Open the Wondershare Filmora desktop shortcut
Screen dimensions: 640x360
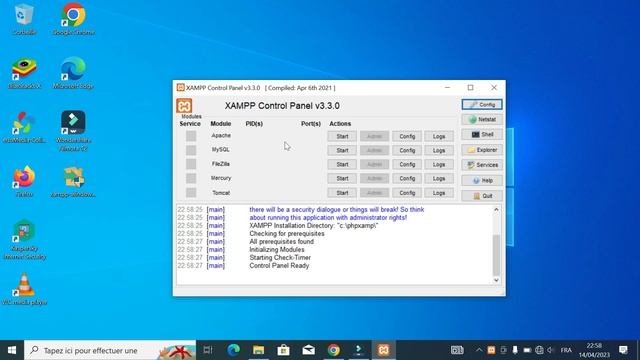coord(73,131)
